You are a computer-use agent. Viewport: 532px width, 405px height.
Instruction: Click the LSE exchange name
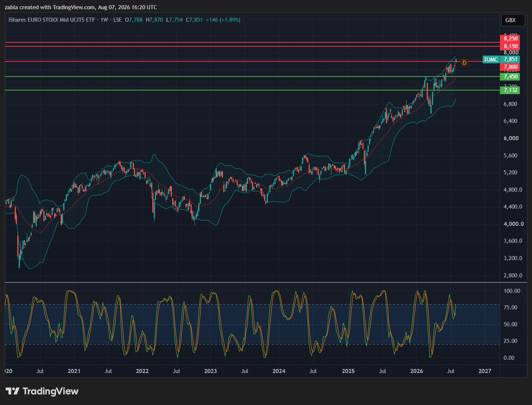(117, 20)
